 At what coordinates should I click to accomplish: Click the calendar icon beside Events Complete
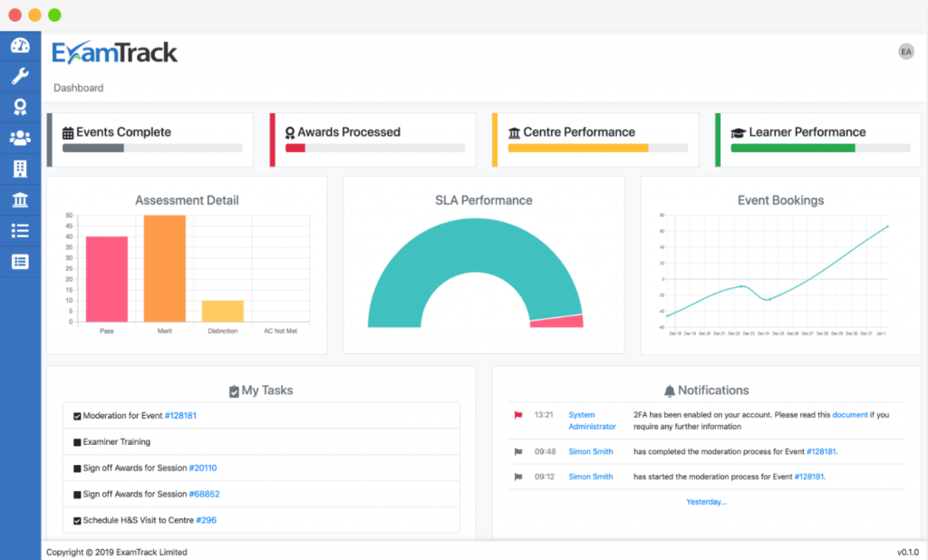68,132
